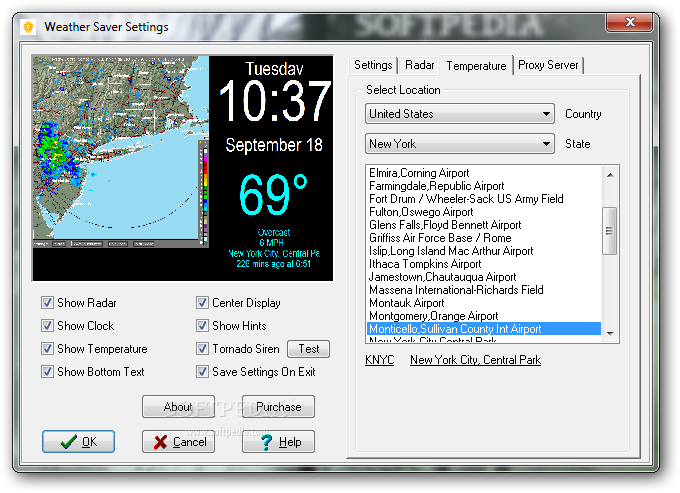Click the Cancel button
This screenshot has height=493, width=680.
tap(178, 442)
